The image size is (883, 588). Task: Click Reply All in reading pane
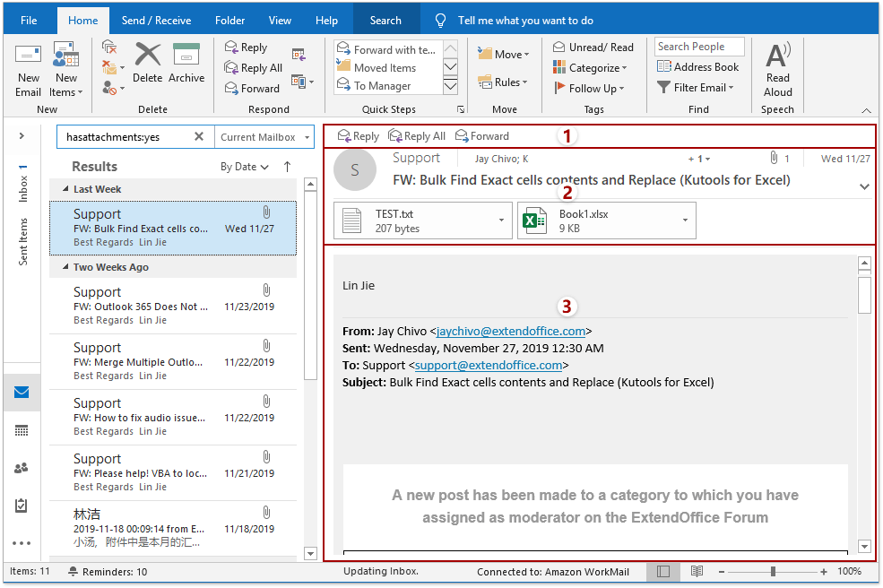(417, 136)
